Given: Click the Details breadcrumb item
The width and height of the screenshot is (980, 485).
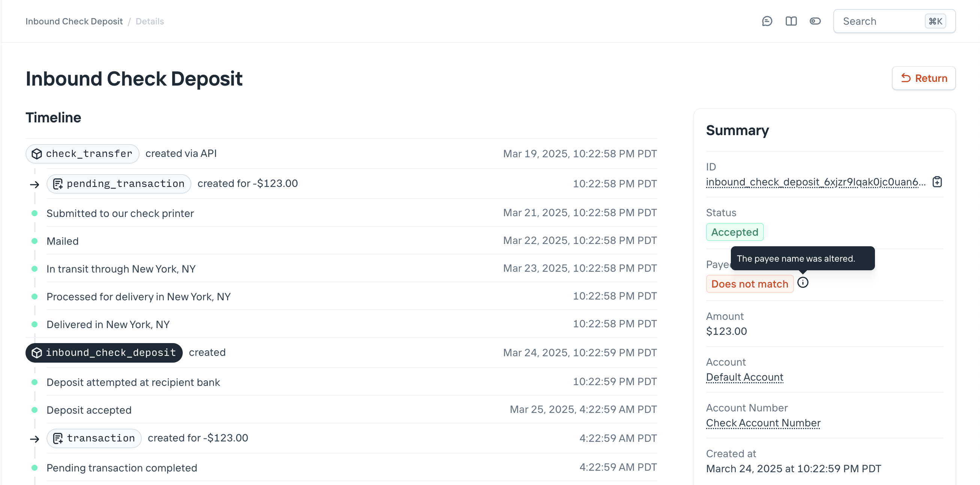Looking at the screenshot, I should (x=149, y=21).
